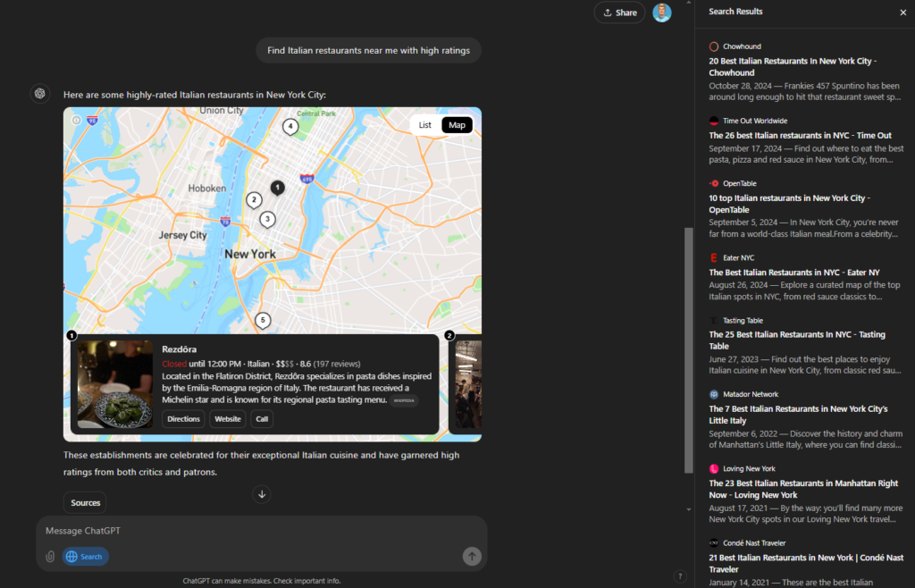Click map pin number 3
915x588 pixels.
[267, 220]
